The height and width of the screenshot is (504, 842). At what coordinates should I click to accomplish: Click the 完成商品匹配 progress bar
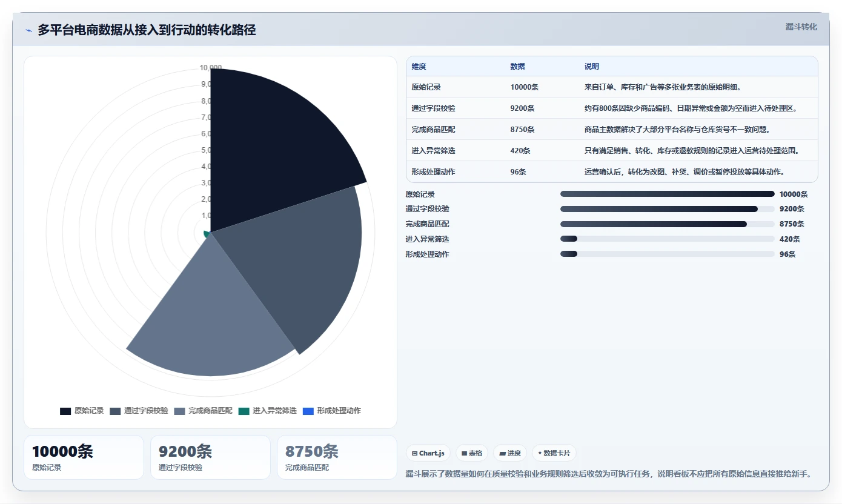[x=668, y=224]
